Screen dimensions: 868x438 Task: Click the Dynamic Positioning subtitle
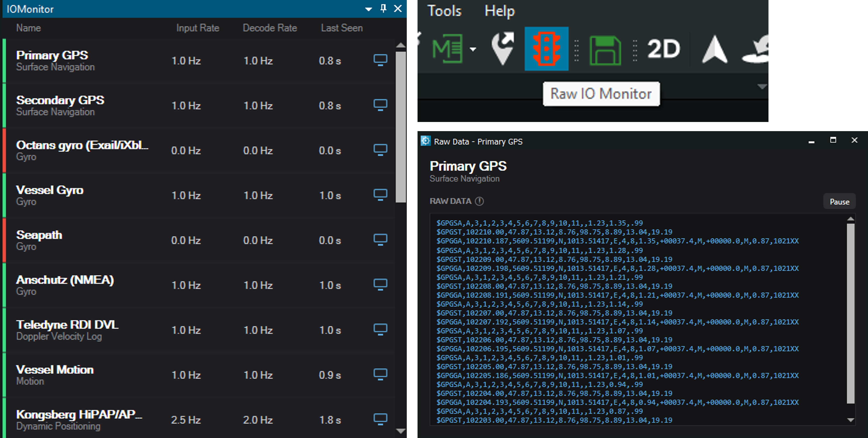58,426
